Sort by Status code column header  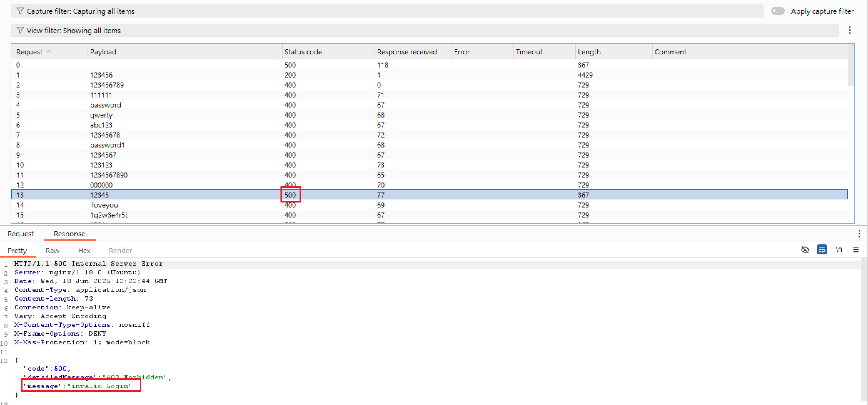[328, 52]
